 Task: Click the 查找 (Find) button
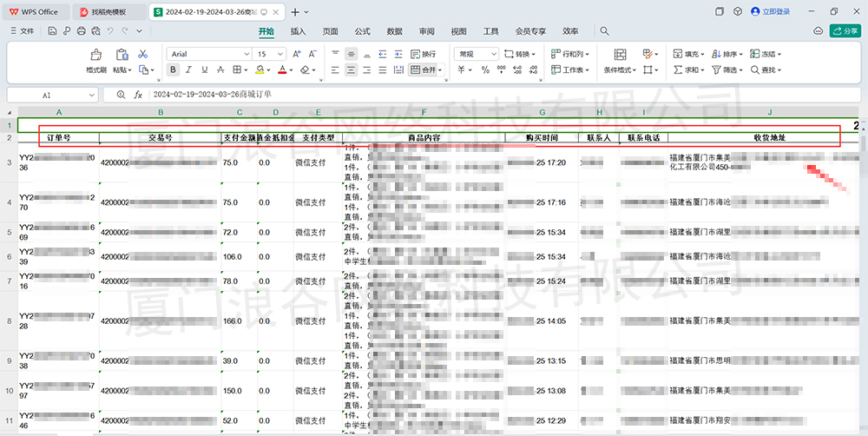[x=766, y=69]
